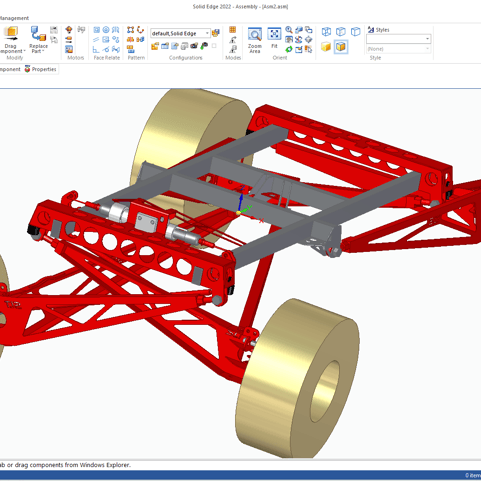Viewport: 481px width, 481px height.
Task: Fit the model to the view
Action: (x=274, y=38)
